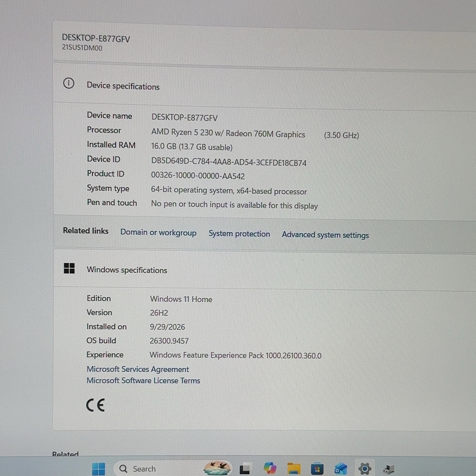This screenshot has height=476, width=476.
Task: Open Microsoft Software License Terms link
Action: click(143, 380)
